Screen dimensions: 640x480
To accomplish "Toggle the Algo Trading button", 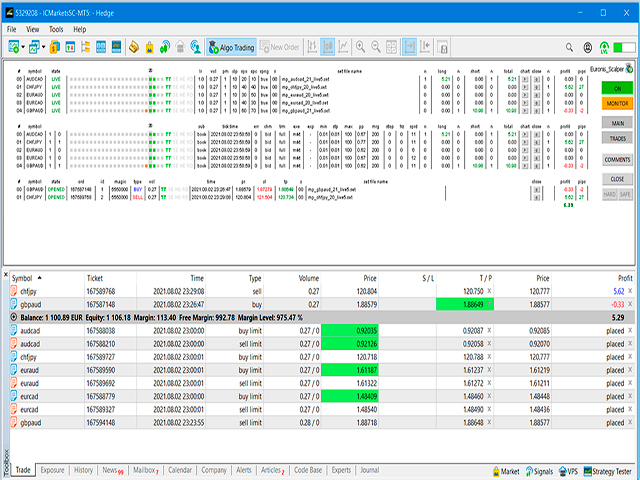I will click(231, 47).
